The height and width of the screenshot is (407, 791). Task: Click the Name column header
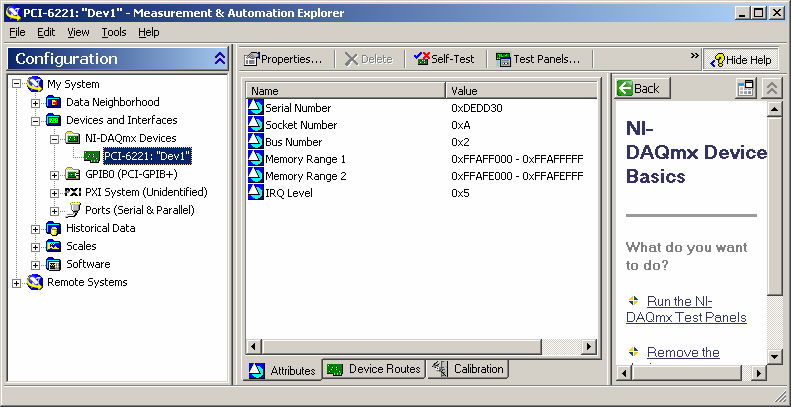click(x=346, y=91)
